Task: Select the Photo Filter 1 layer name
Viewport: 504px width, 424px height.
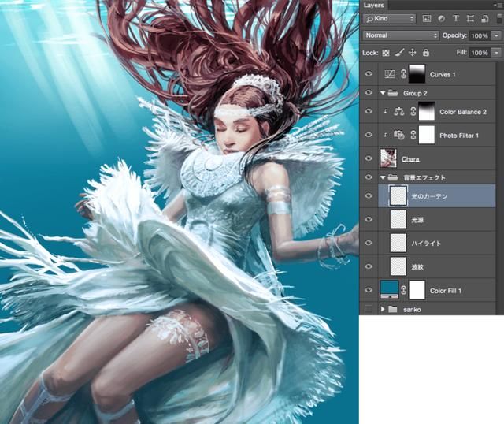Action: click(459, 136)
